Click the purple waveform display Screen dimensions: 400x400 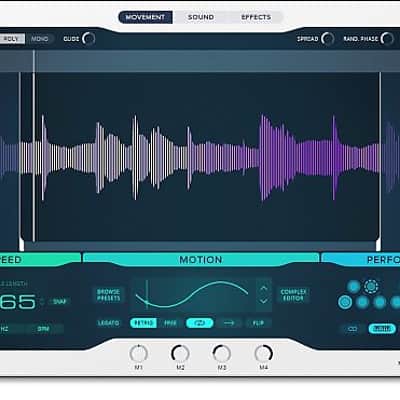point(200,157)
